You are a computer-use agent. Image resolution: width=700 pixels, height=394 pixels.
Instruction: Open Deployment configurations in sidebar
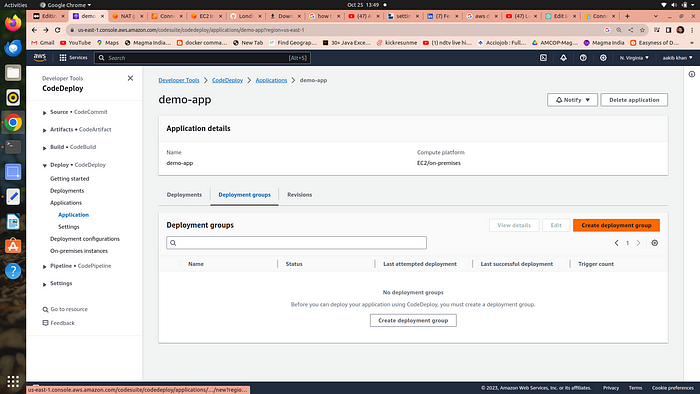click(x=85, y=239)
